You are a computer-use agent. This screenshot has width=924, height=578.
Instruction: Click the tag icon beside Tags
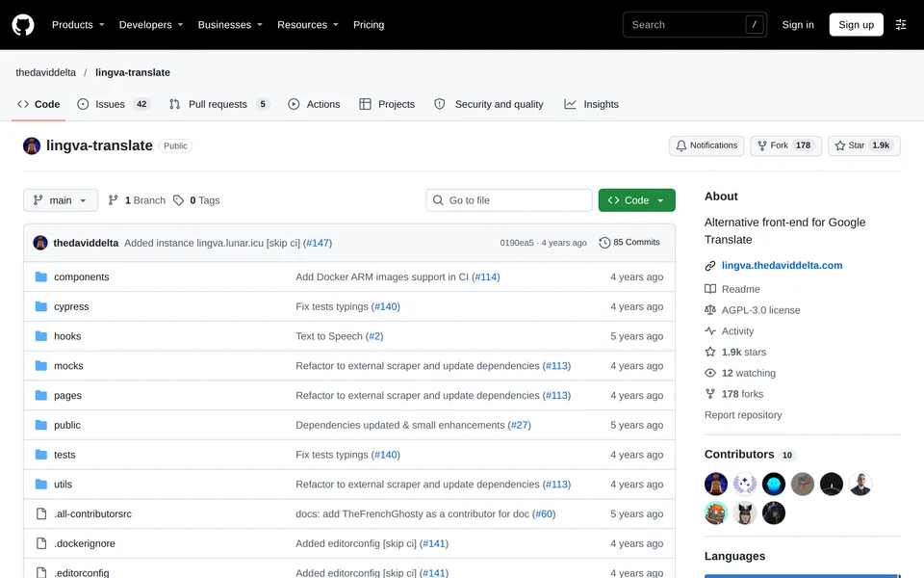[x=178, y=200]
